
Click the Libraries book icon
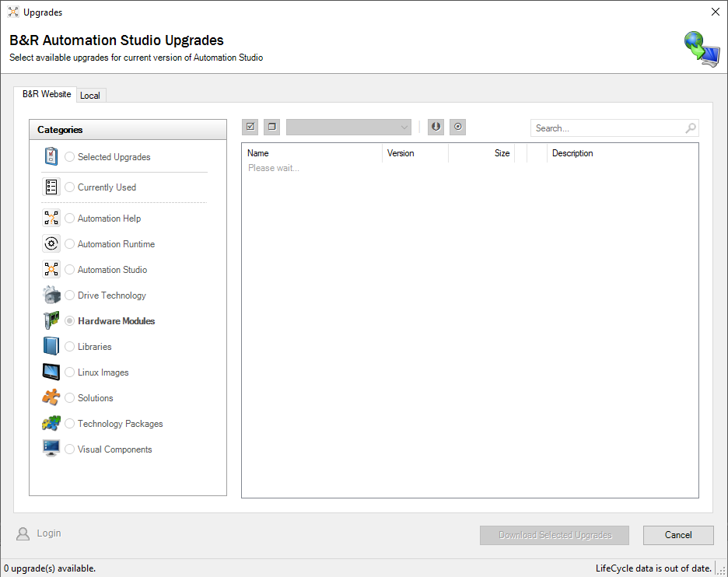pos(51,346)
